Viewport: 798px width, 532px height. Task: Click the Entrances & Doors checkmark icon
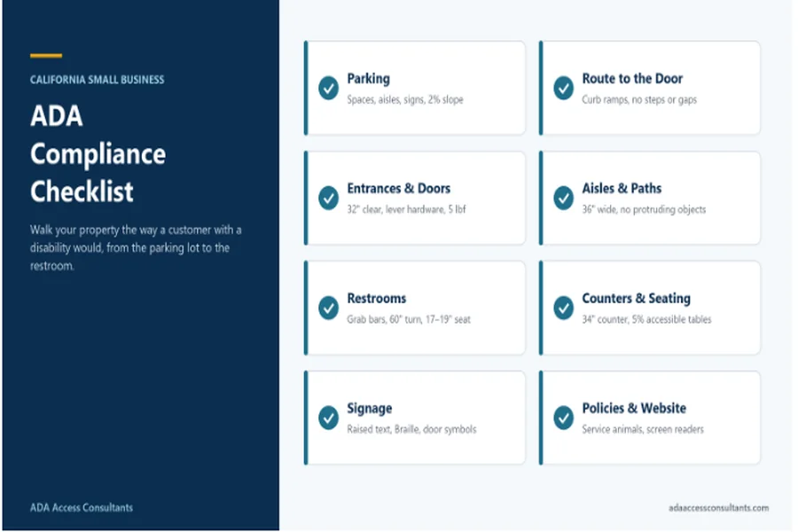click(x=329, y=198)
